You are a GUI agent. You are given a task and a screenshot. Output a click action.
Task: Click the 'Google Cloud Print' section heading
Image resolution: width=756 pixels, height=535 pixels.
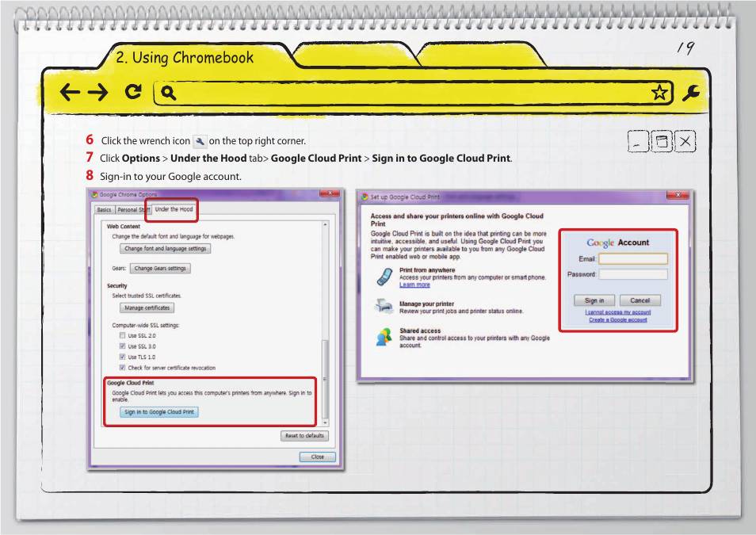point(131,383)
